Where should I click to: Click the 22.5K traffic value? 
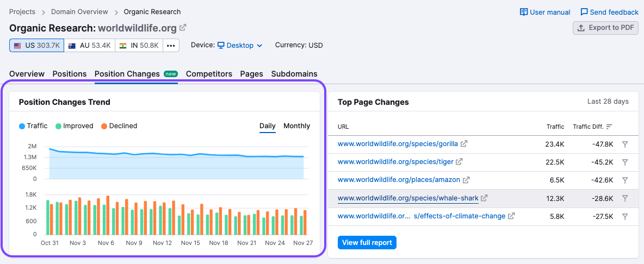pyautogui.click(x=555, y=162)
